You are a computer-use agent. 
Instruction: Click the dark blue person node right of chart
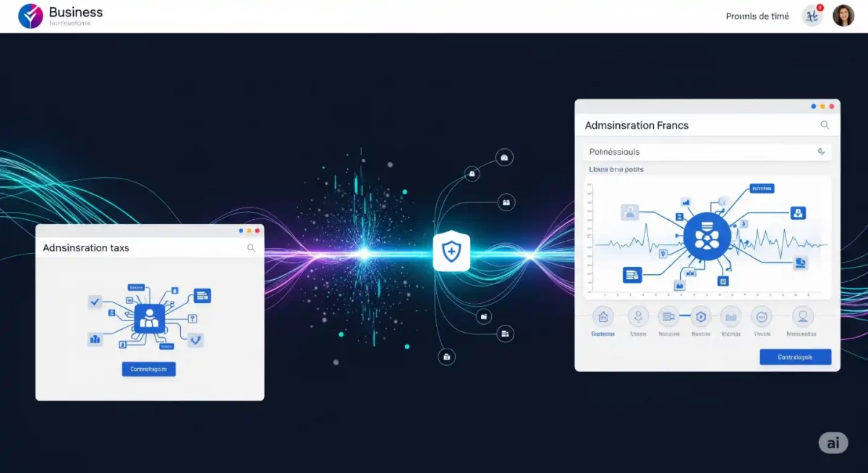(799, 213)
